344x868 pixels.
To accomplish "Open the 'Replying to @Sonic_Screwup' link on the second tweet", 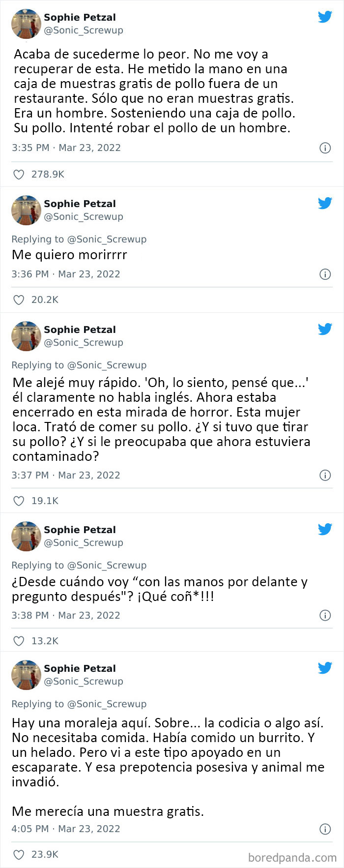I will (79, 239).
